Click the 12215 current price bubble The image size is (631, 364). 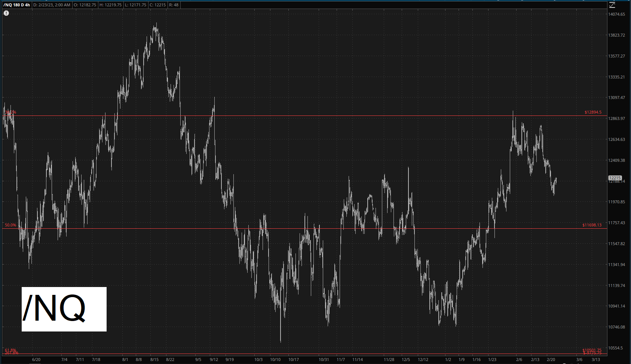tap(615, 178)
